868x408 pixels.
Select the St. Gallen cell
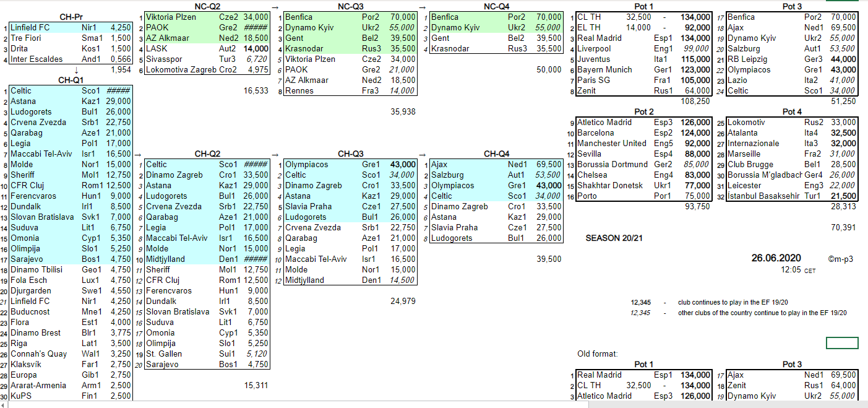[165, 354]
